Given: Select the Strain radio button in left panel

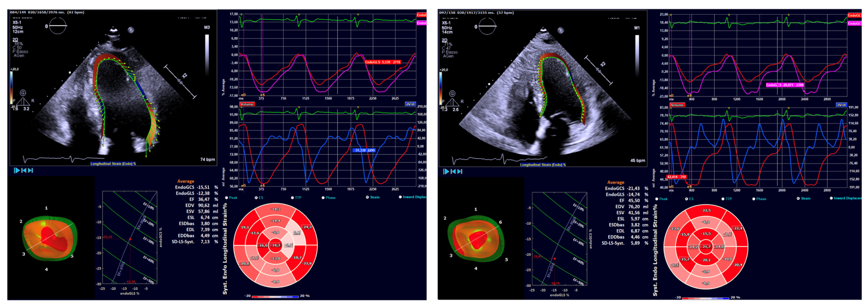Looking at the screenshot, I should point(367,197).
